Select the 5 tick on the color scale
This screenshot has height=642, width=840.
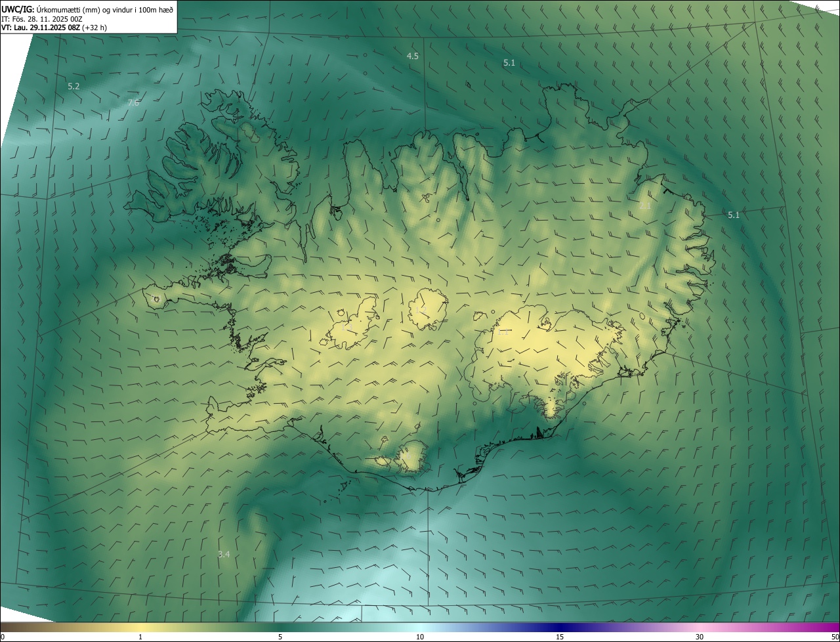click(280, 637)
